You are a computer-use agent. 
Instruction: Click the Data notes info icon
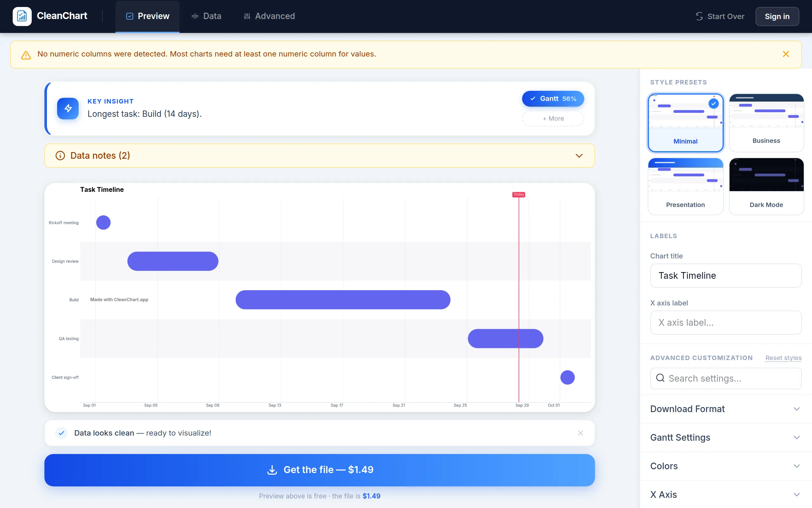tap(60, 156)
